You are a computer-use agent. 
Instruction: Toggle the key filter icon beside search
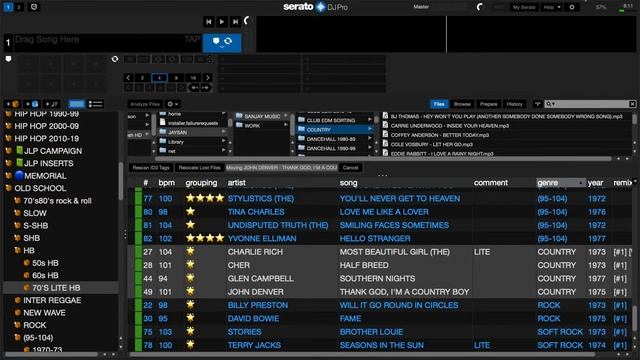537,104
